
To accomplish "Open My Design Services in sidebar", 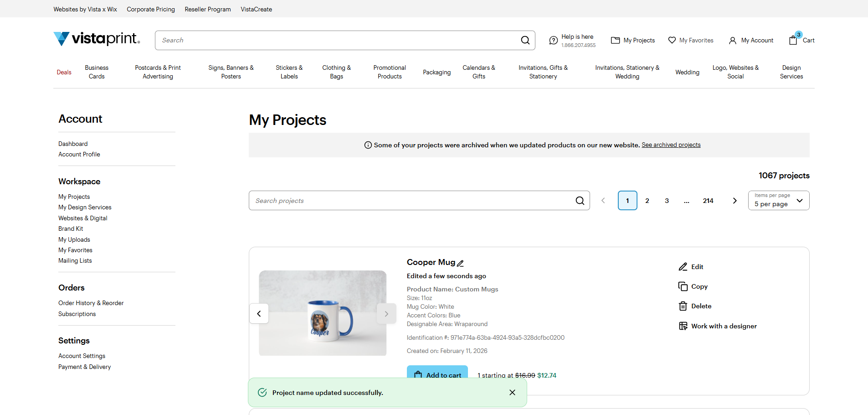I will (x=85, y=207).
